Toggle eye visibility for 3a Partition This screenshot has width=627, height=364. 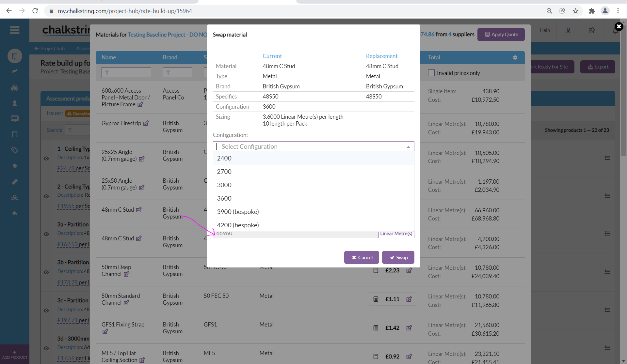tap(46, 234)
